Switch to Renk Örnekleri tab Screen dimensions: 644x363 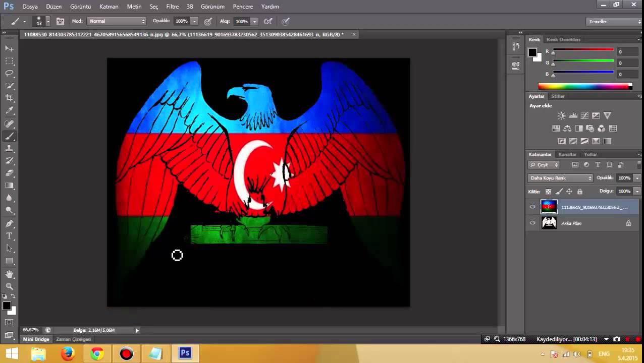(563, 39)
